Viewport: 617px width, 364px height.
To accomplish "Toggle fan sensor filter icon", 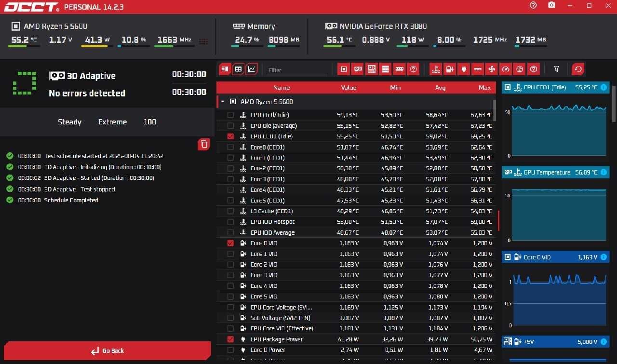I will click(492, 69).
